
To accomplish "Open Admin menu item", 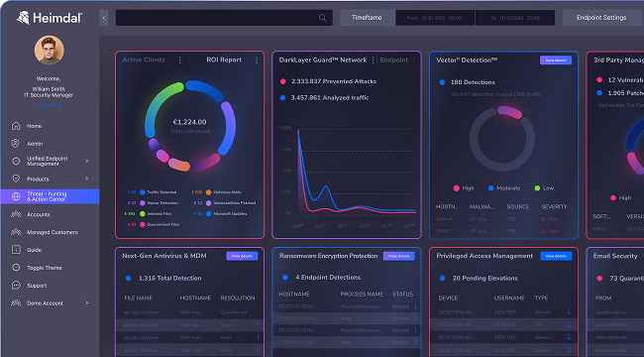I will tap(35, 144).
